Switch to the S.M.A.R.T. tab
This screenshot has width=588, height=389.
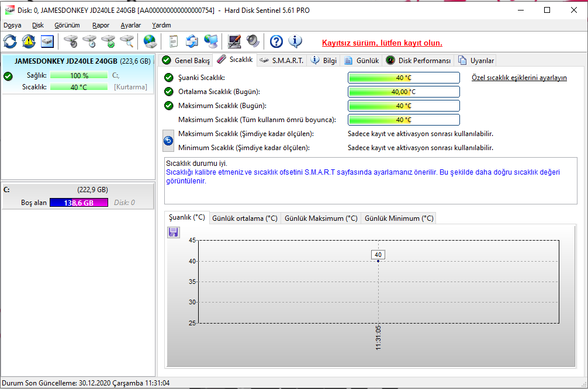[282, 60]
